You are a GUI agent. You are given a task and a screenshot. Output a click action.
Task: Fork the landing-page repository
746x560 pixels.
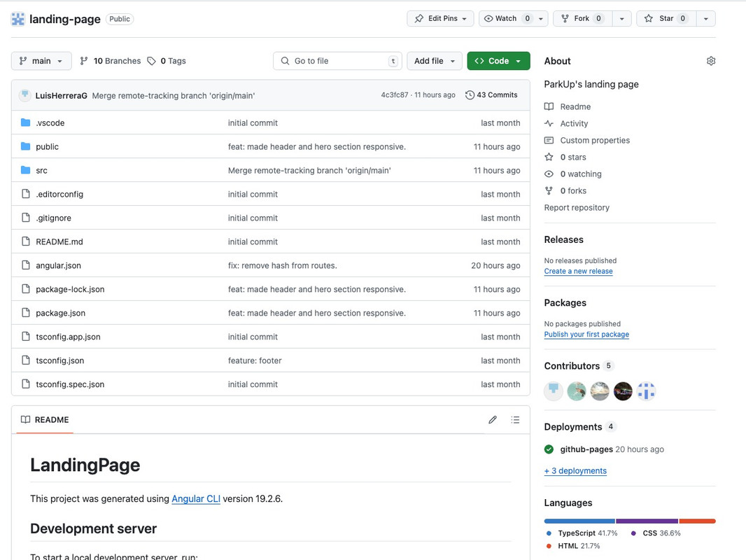pyautogui.click(x=582, y=19)
